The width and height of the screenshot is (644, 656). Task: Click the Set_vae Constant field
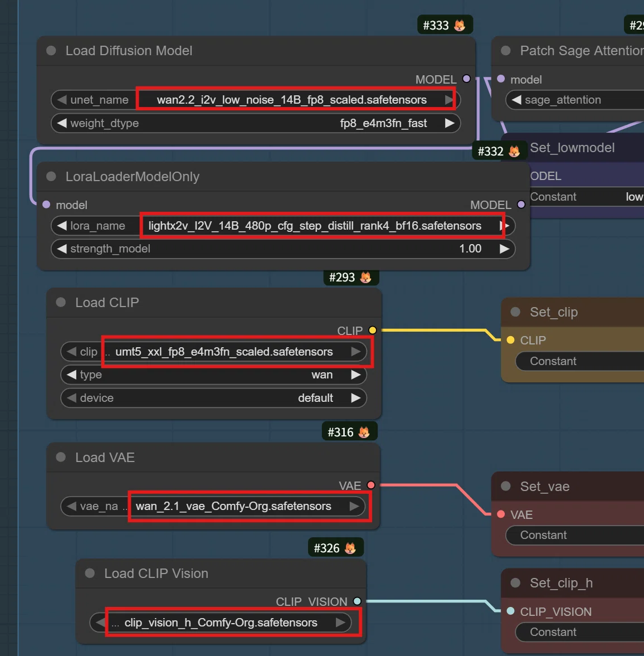coord(575,535)
